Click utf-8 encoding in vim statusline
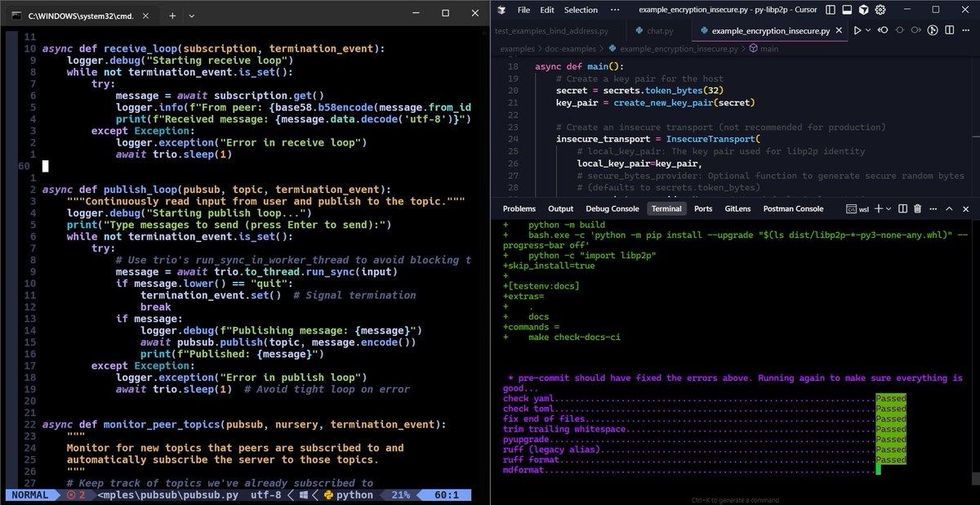Screen dimensions: 980x505 pos(266,495)
